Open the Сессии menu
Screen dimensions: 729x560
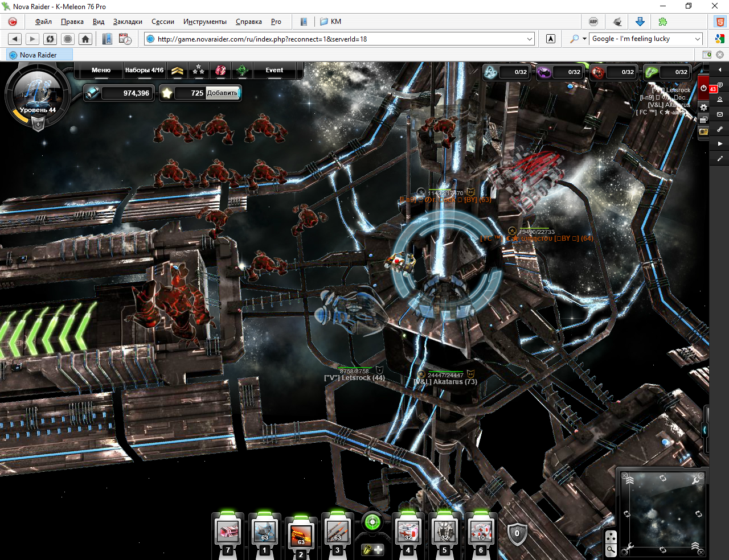point(163,22)
